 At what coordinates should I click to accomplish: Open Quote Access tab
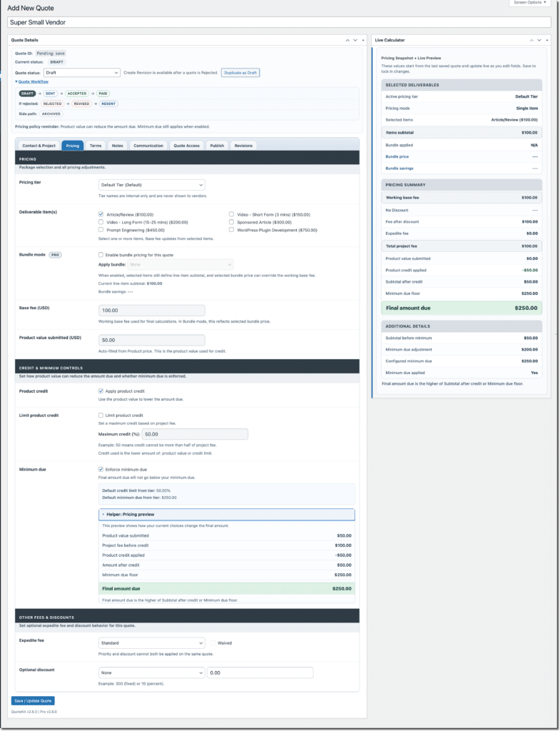pyautogui.click(x=186, y=146)
